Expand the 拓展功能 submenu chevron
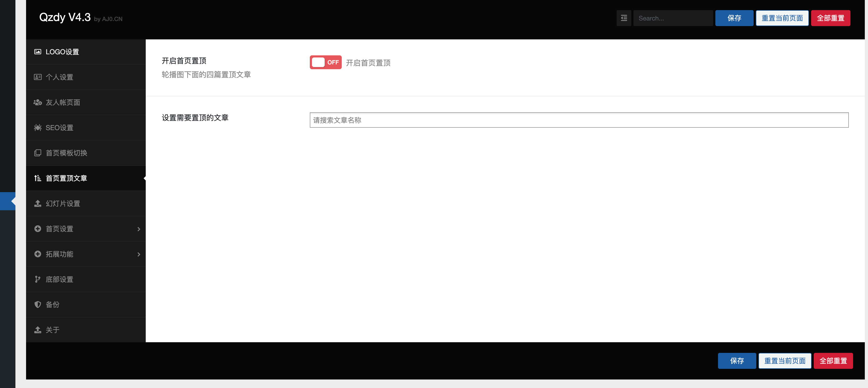868x388 pixels. click(139, 254)
